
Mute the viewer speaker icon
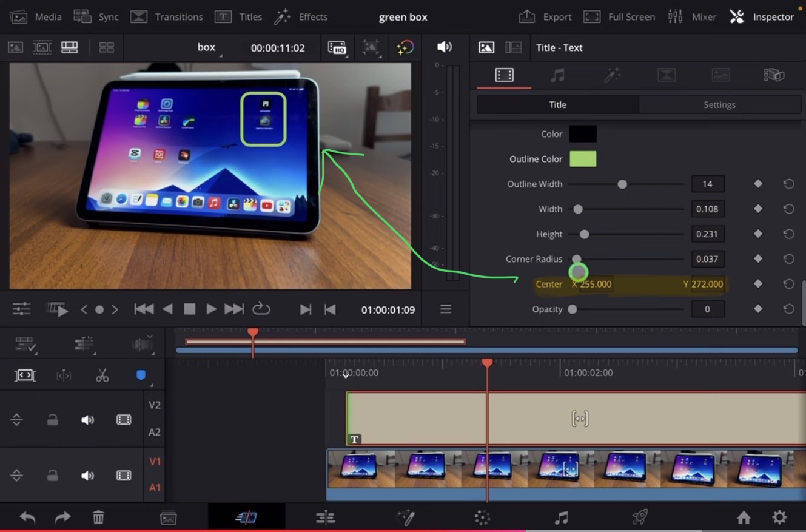(445, 47)
